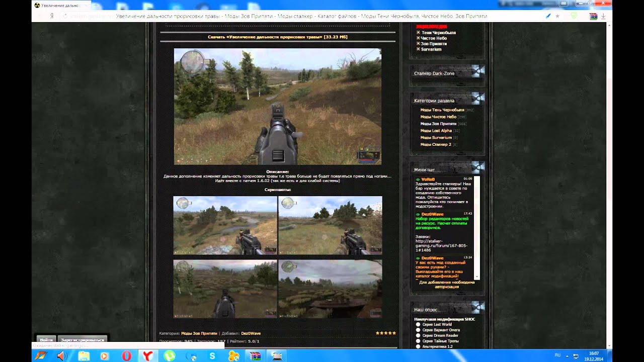Open the speaker icon in taskbar
Screen dimensions: 644x362
click(x=62, y=356)
